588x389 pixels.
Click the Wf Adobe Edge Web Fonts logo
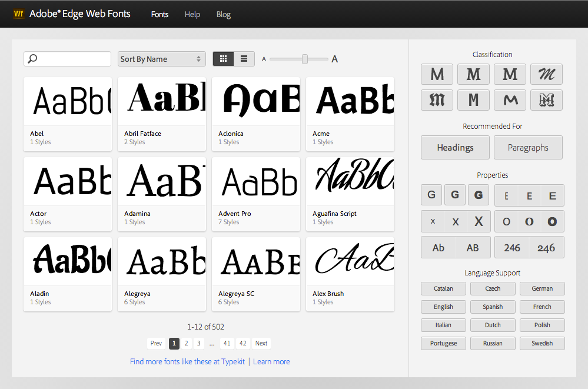click(72, 14)
